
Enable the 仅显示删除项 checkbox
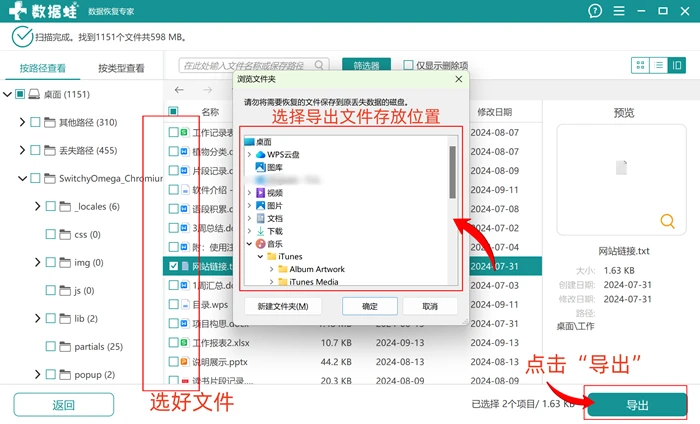[x=408, y=65]
